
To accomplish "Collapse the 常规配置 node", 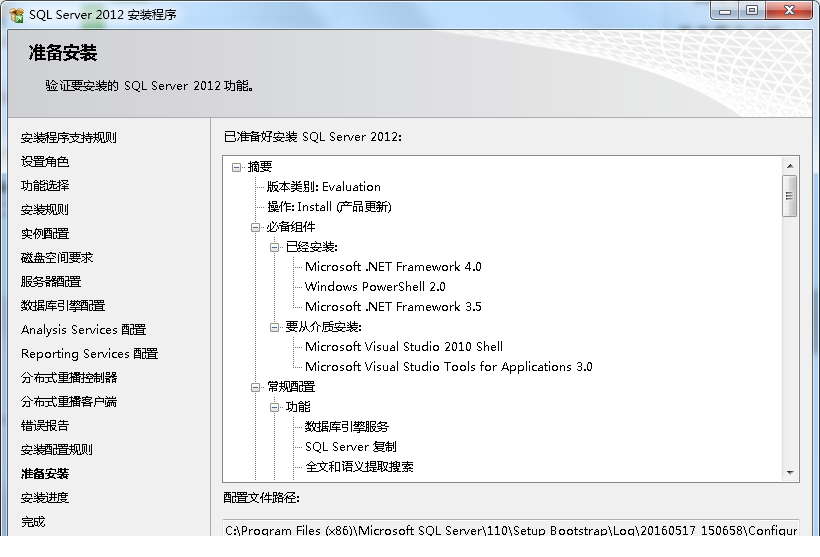I will coord(255,388).
